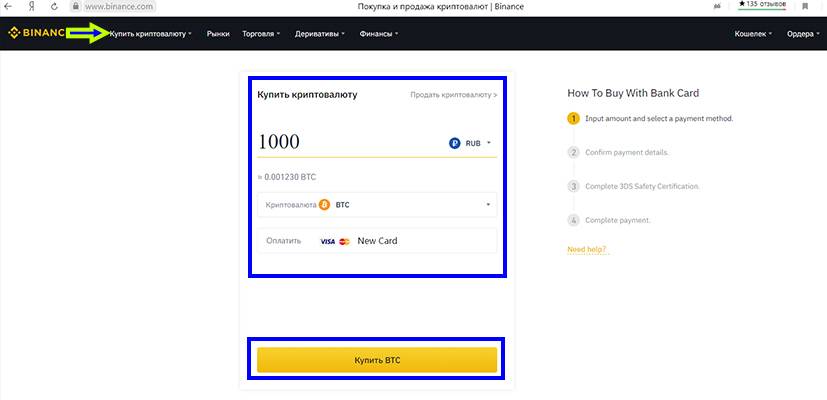The image size is (827, 400).
Task: Click the Visa card logo
Action: pos(327,241)
